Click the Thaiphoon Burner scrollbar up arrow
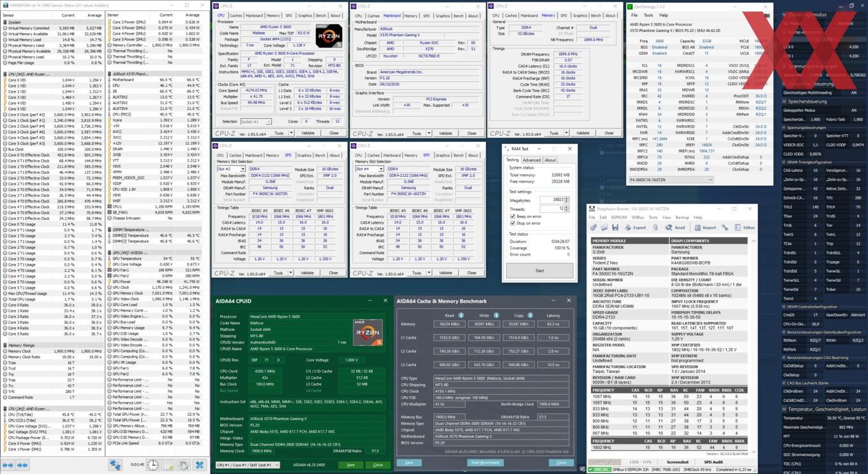This screenshot has height=474, width=868. (x=754, y=241)
